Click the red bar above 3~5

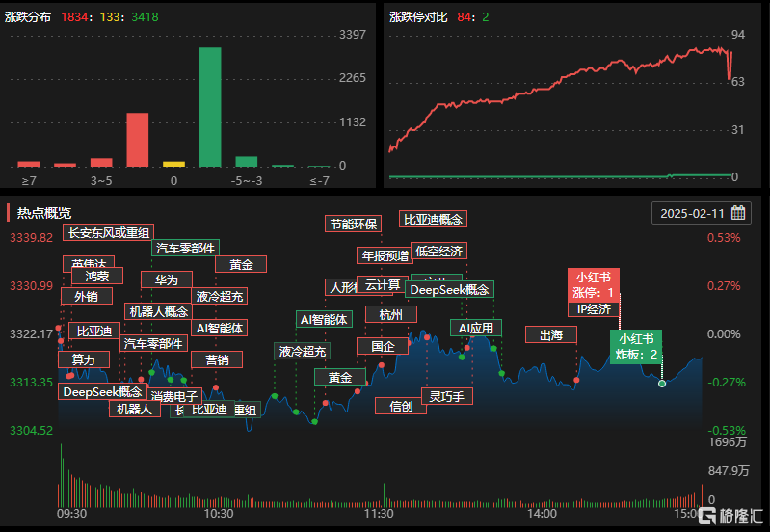(x=101, y=163)
